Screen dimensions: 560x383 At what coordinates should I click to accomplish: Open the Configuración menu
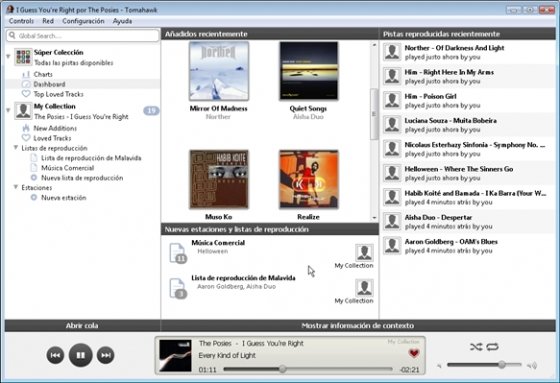pyautogui.click(x=83, y=21)
